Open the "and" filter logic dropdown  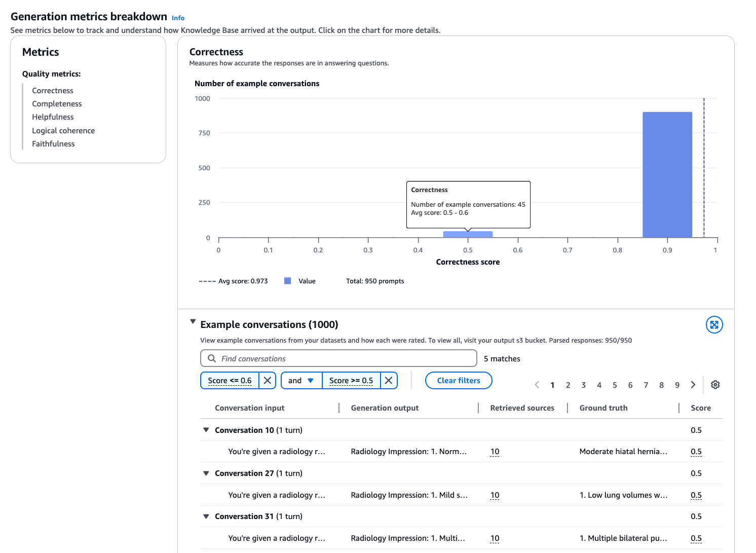tap(301, 380)
